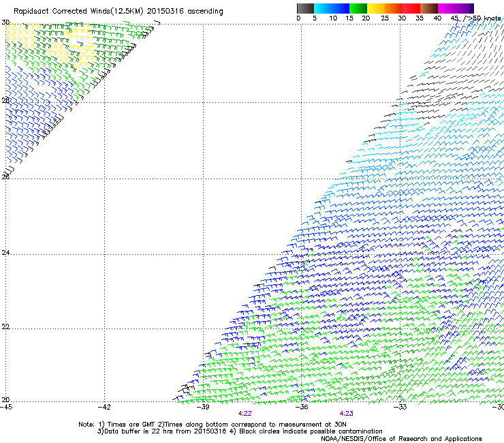504x443 pixels.
Task: Click the '30' latitude axis label
Action: pyautogui.click(x=5, y=22)
